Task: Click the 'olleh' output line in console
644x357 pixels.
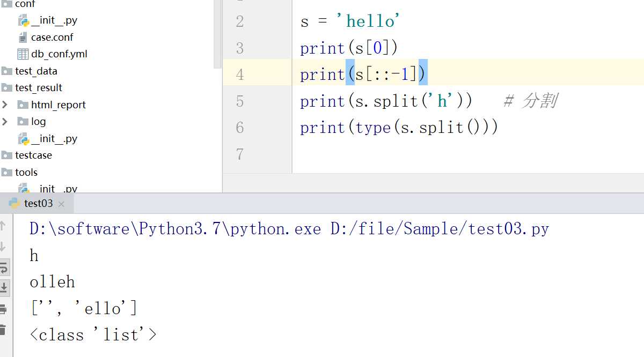Action: coord(53,282)
